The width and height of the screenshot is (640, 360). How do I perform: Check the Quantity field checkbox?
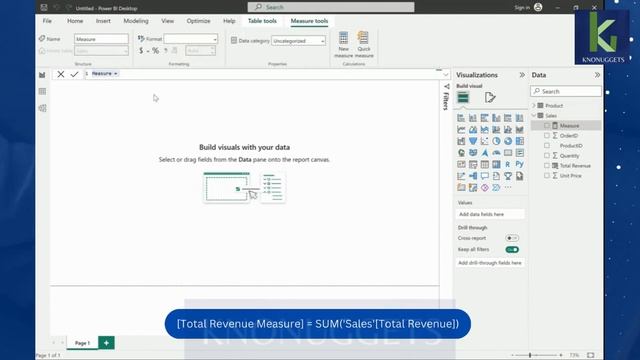[547, 156]
